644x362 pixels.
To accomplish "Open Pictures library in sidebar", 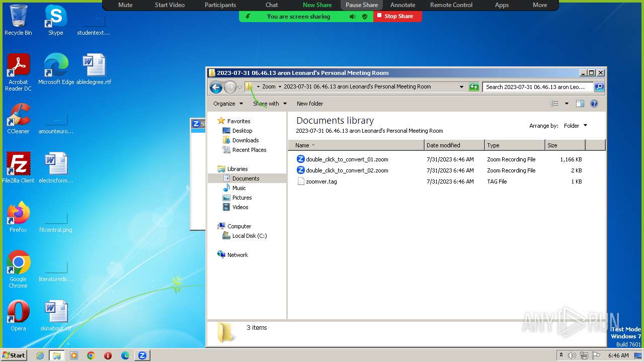I will point(242,198).
